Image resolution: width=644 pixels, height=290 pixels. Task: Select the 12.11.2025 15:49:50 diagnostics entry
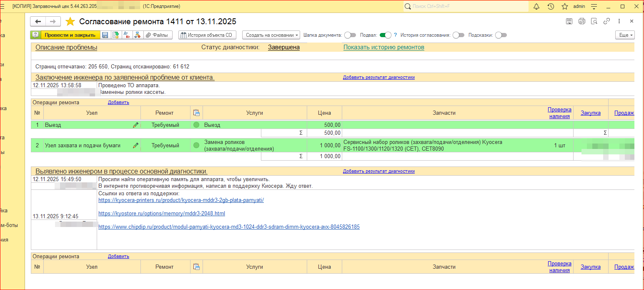(57, 179)
